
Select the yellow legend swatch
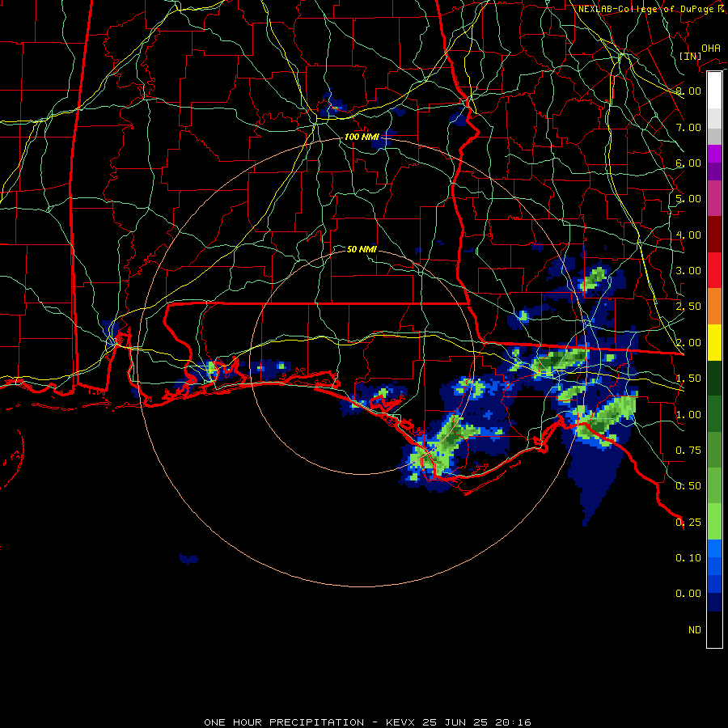[x=714, y=342]
